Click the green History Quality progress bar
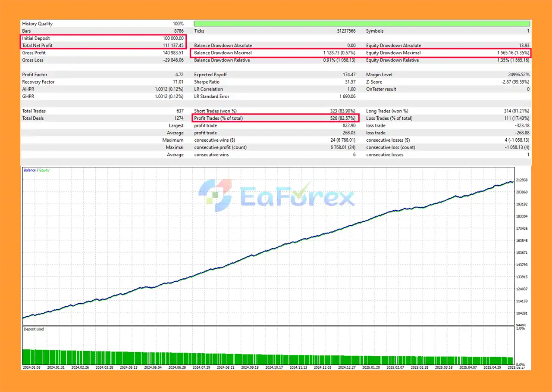 (x=361, y=24)
